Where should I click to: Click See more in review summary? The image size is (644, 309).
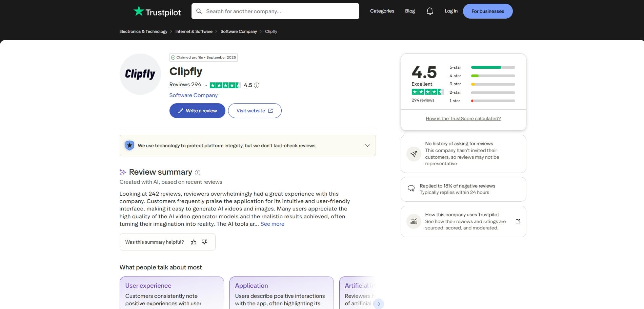[272, 224]
